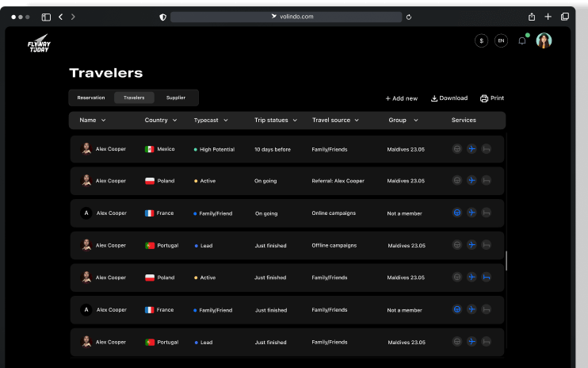Toggle the EN language selector

click(x=501, y=40)
